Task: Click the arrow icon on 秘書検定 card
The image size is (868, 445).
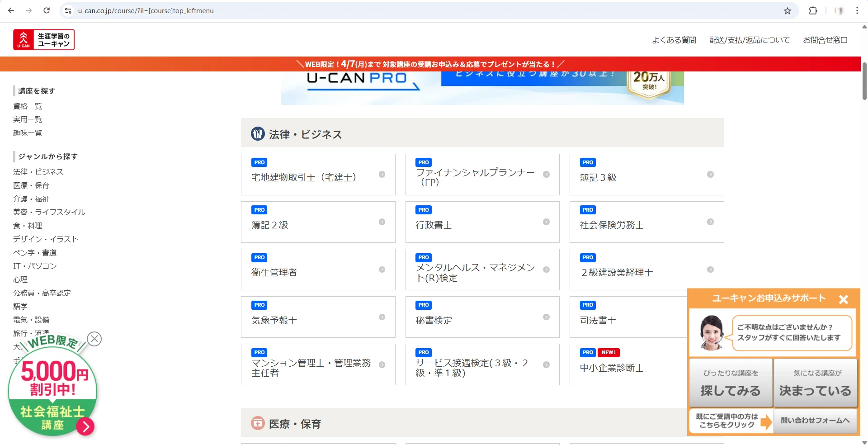Action: (x=546, y=317)
